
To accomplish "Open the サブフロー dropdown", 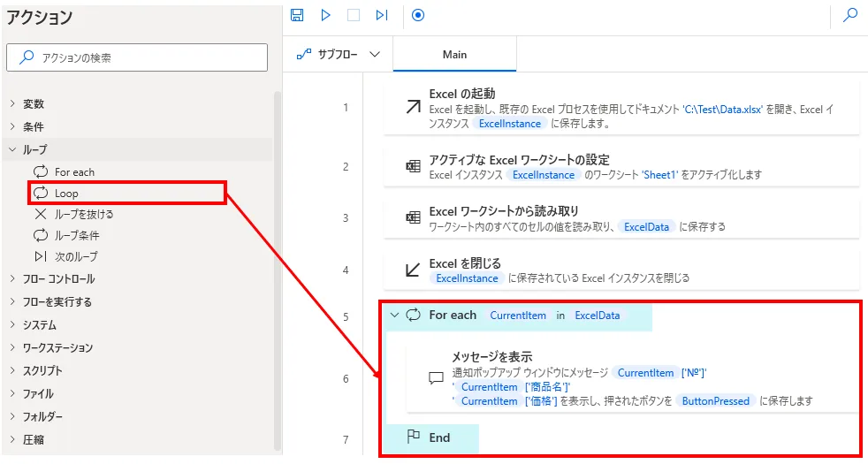I will pyautogui.click(x=339, y=55).
